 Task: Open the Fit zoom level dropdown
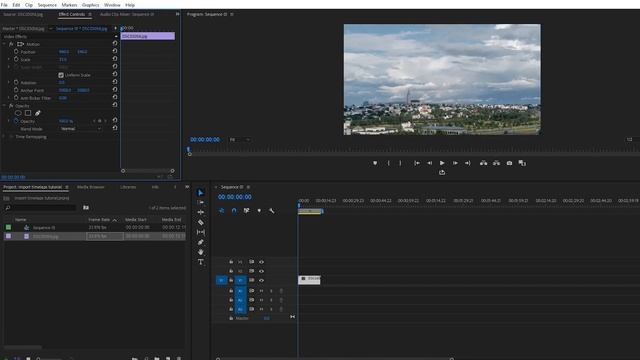pos(240,140)
